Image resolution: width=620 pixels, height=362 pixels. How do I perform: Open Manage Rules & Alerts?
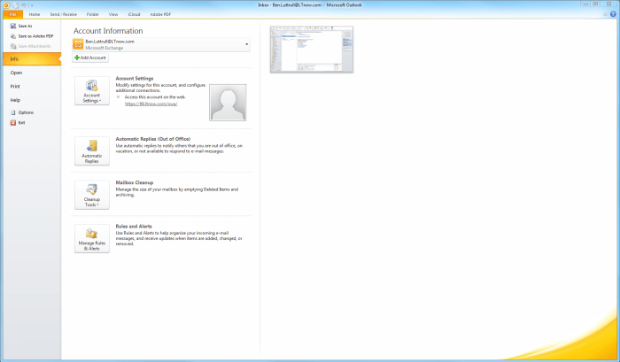92,239
